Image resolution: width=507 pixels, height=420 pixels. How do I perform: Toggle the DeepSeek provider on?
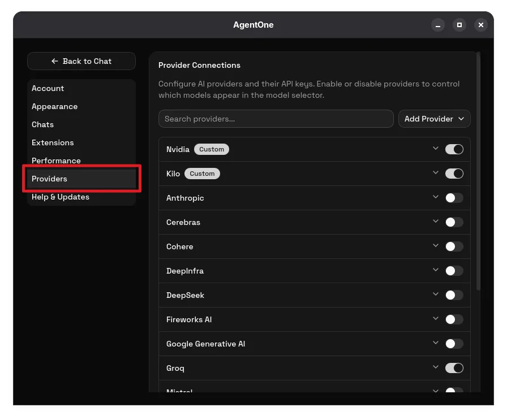pos(454,295)
